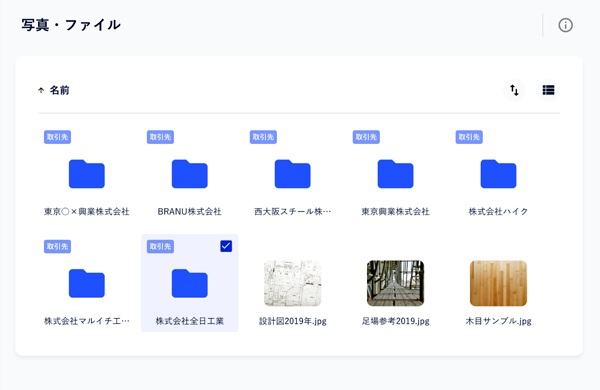
Task: Open the 設計図2019年.jpg thumbnail
Action: click(x=293, y=283)
